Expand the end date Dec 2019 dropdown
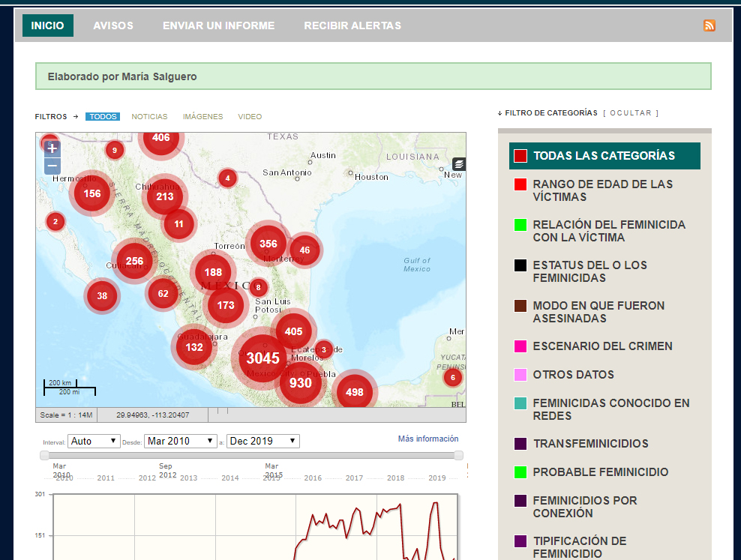Image resolution: width=741 pixels, height=560 pixels. pyautogui.click(x=262, y=441)
